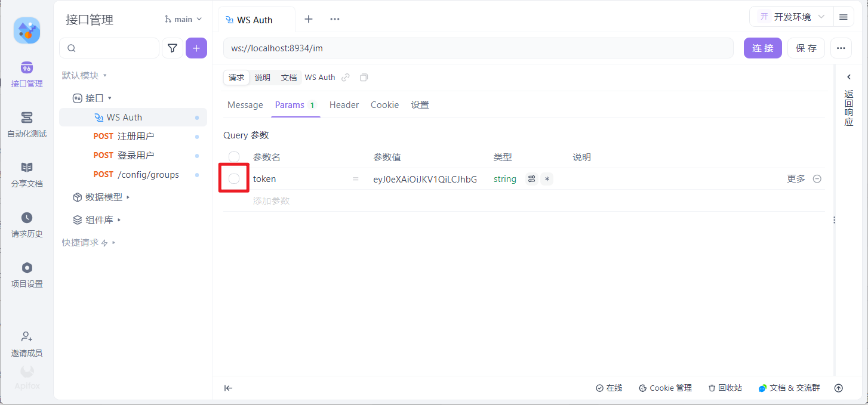Screen dimensions: 868x405
Task: Click the Apifox logo icon
Action: click(x=27, y=30)
